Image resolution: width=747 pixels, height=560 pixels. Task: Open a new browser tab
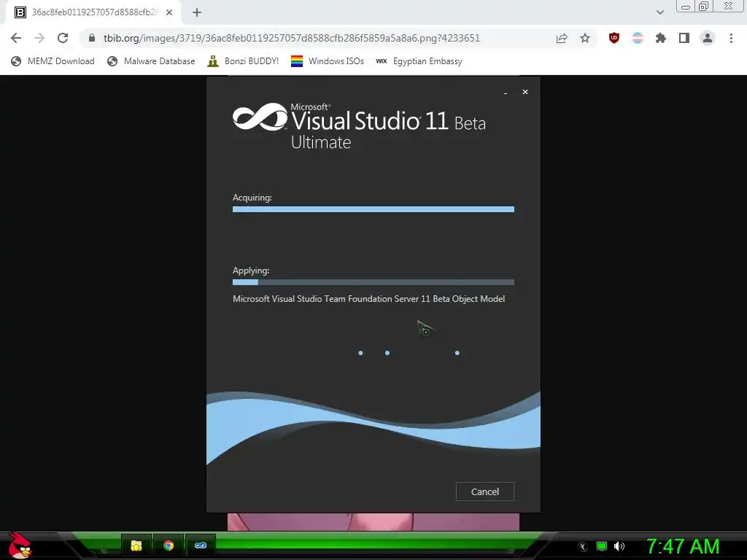(197, 12)
